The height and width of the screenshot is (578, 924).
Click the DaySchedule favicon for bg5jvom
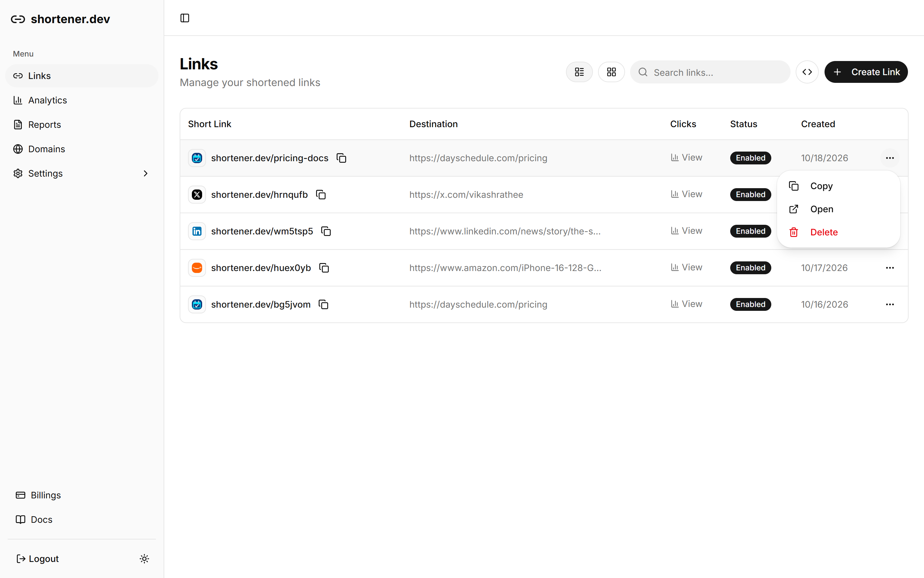point(197,305)
